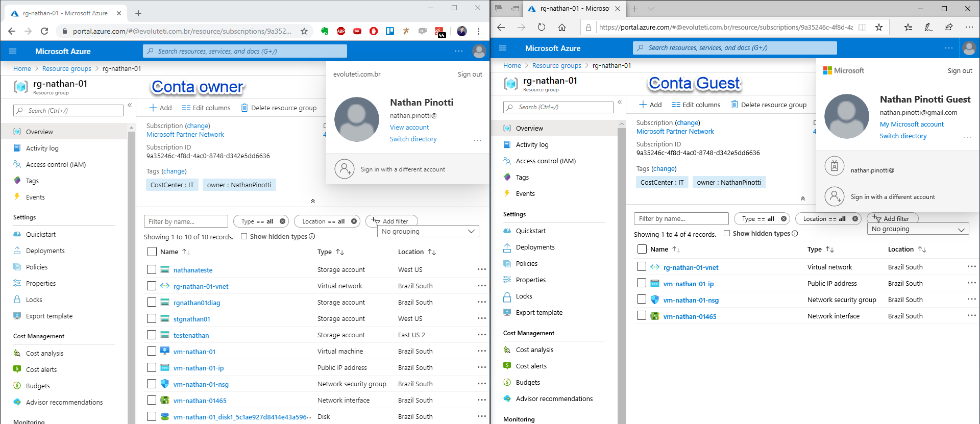Open Chrome three-dot menu in left window

click(478, 31)
